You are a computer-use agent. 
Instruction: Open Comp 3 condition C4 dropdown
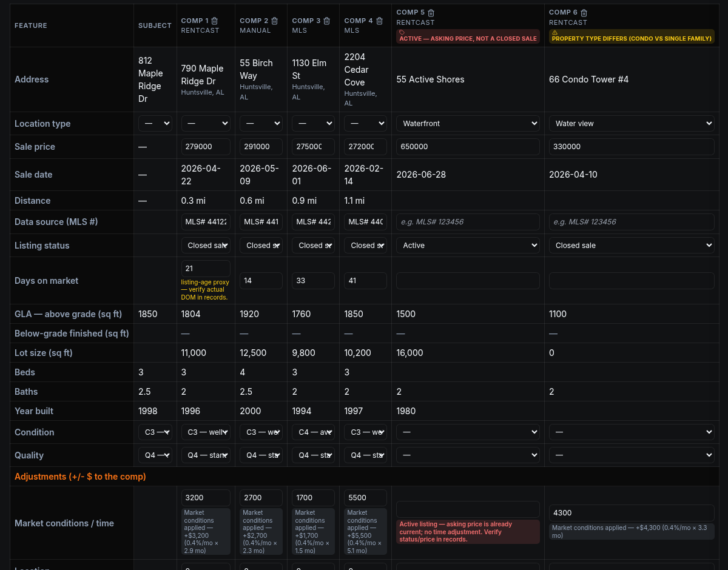point(313,432)
